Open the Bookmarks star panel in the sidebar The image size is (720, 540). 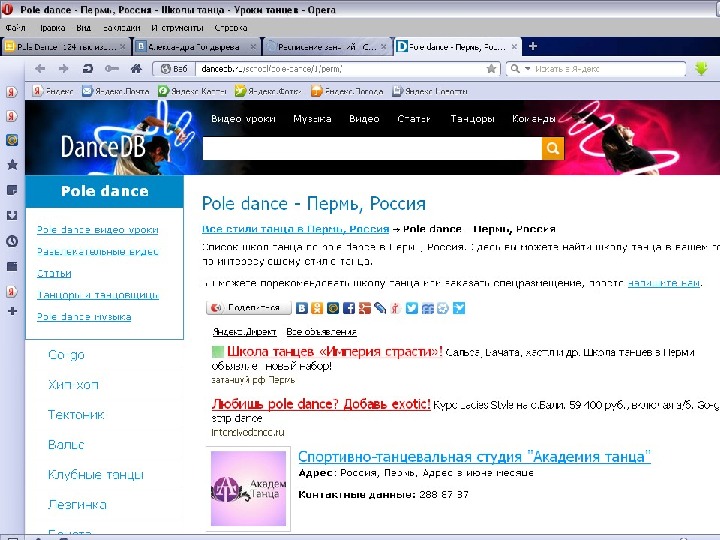[12, 164]
